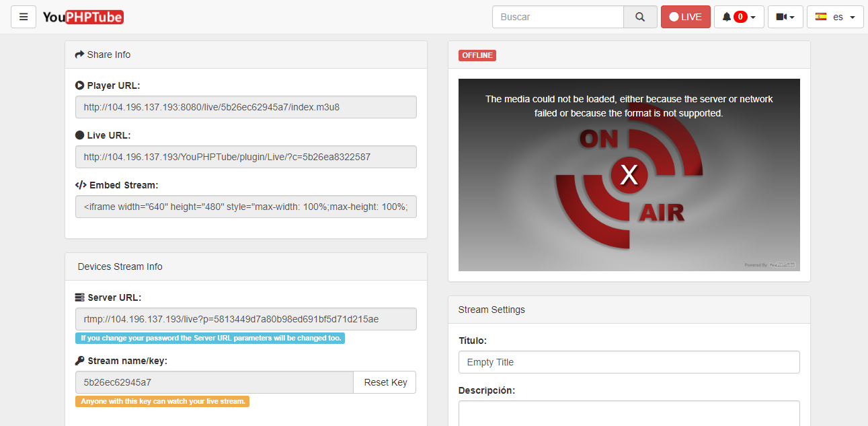Screen dimensions: 868x426
Task: Click the notification bell icon
Action: tap(726, 16)
